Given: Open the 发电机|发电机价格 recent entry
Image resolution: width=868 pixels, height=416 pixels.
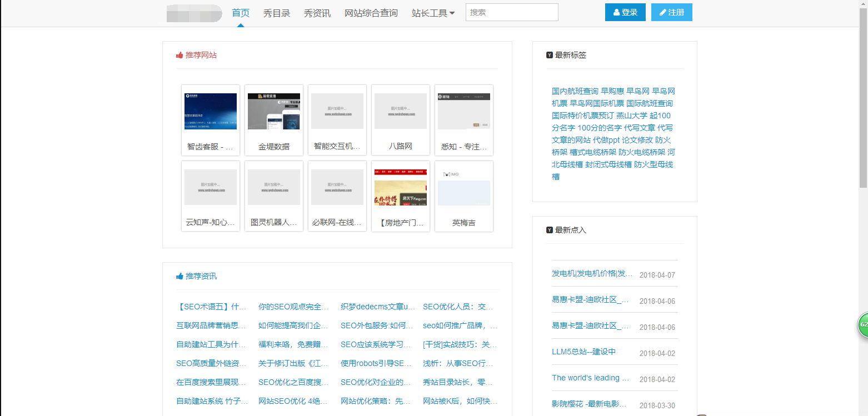Looking at the screenshot, I should (x=592, y=273).
